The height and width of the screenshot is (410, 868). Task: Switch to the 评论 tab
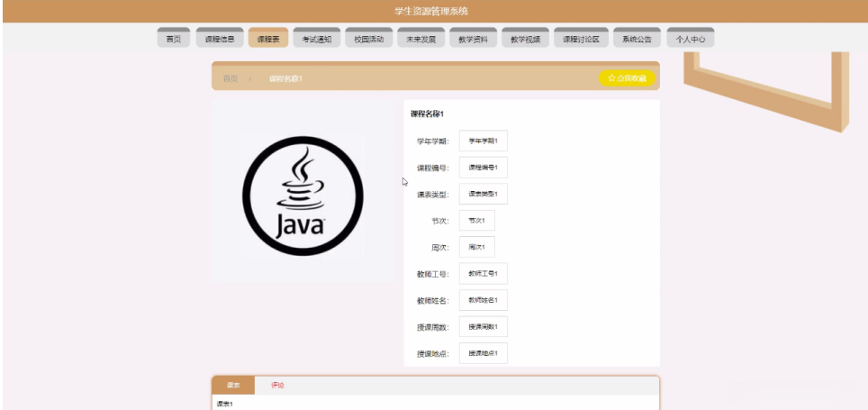(x=277, y=385)
